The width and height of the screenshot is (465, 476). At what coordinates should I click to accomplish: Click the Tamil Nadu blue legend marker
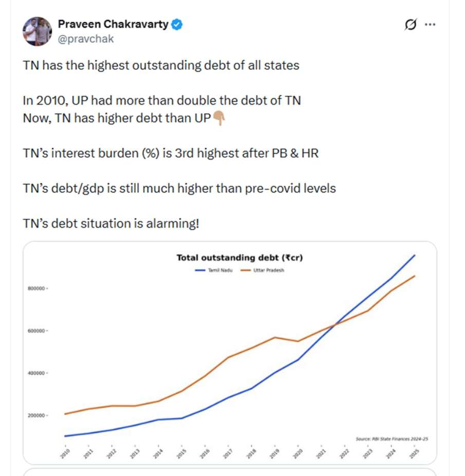coord(200,270)
